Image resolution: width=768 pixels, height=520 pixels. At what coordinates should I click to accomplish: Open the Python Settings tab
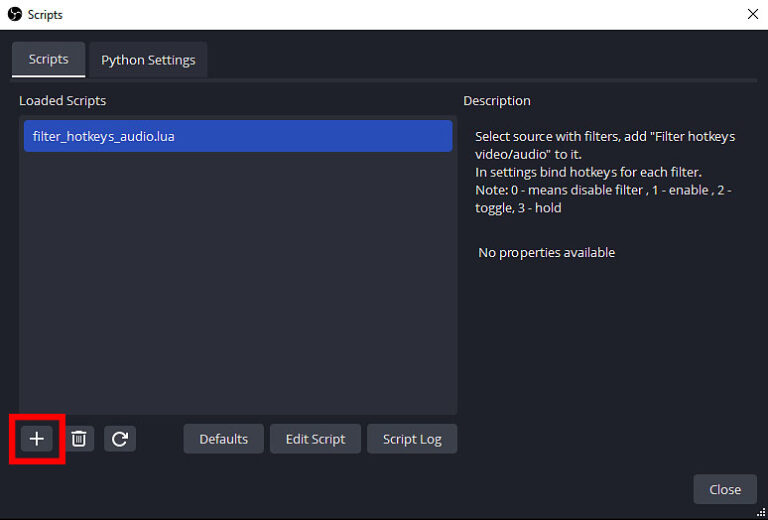[148, 60]
